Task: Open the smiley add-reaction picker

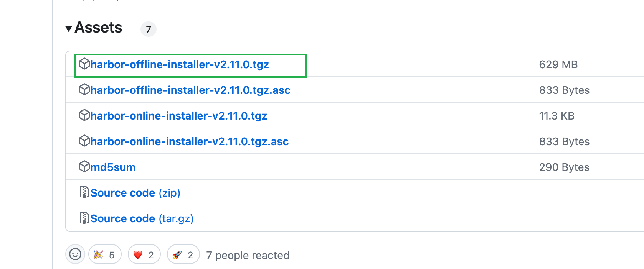Action: click(x=75, y=254)
